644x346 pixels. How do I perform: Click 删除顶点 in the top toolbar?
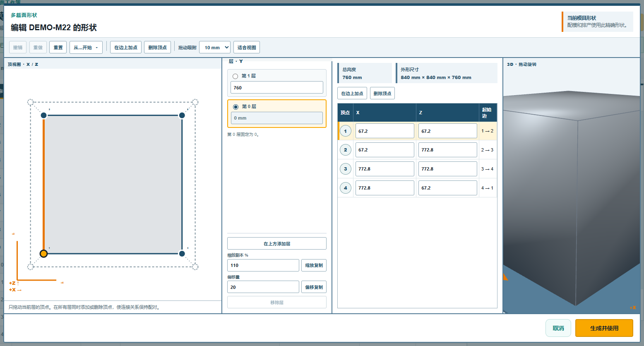[157, 48]
